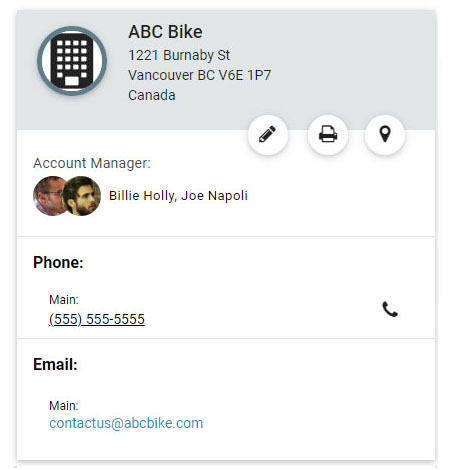Click the Phone section heading
Screen dimensions: 450x470
tap(58, 262)
